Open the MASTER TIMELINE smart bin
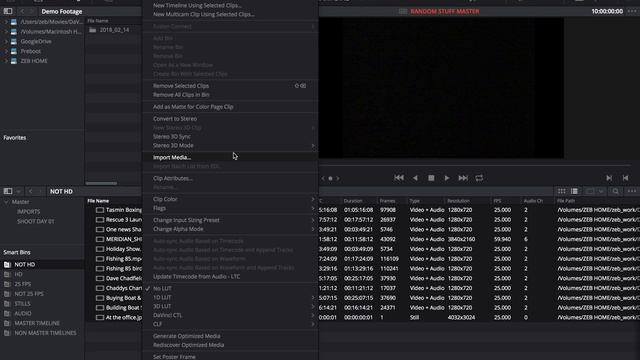Screen dimensions: 640x360 (37, 323)
